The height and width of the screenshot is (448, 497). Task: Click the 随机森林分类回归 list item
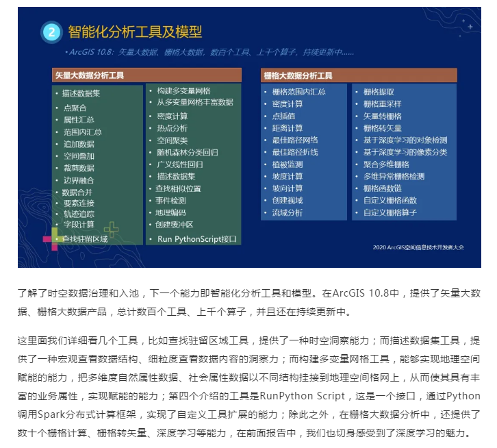pyautogui.click(x=188, y=152)
